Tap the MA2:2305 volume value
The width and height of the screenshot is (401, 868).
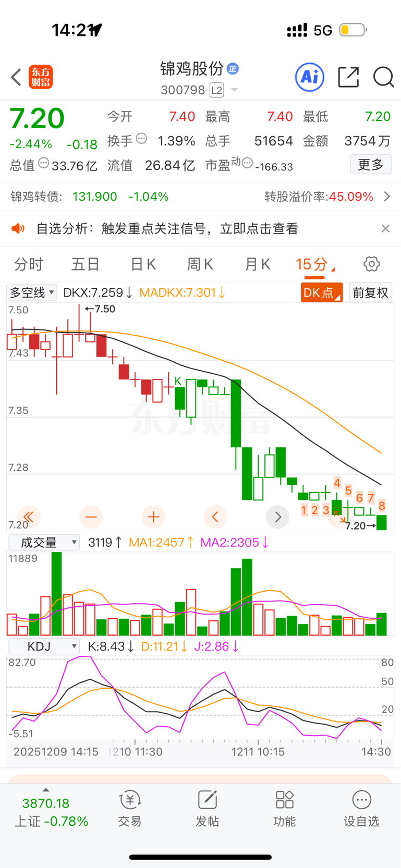(235, 543)
